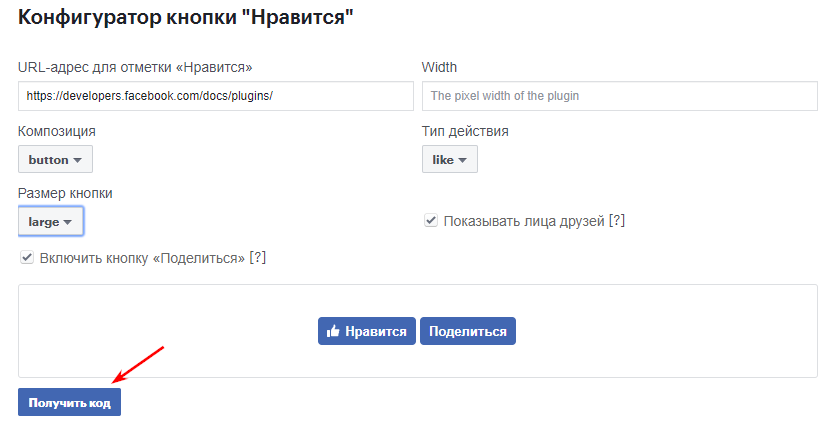
Task: Click the Конфигуратор кнопки "Нравится" heading
Action: 186,17
